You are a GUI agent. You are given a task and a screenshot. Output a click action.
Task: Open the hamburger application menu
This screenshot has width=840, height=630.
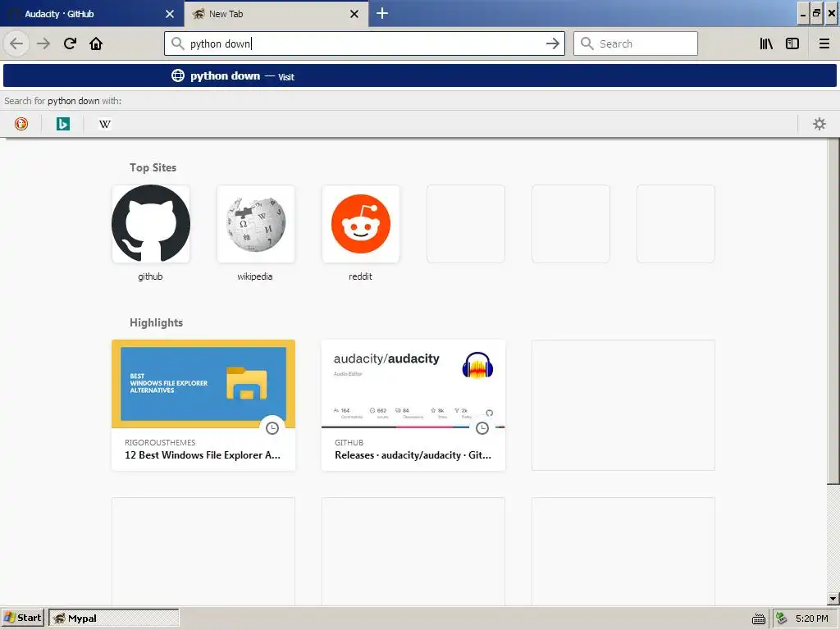824,43
